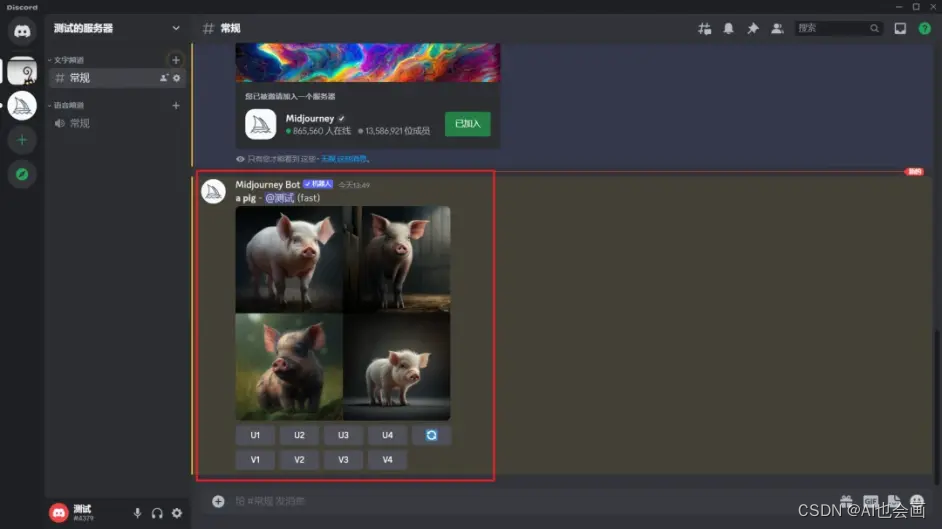Viewport: 942px width, 529px height.
Task: Open the emoji picker
Action: (917, 501)
